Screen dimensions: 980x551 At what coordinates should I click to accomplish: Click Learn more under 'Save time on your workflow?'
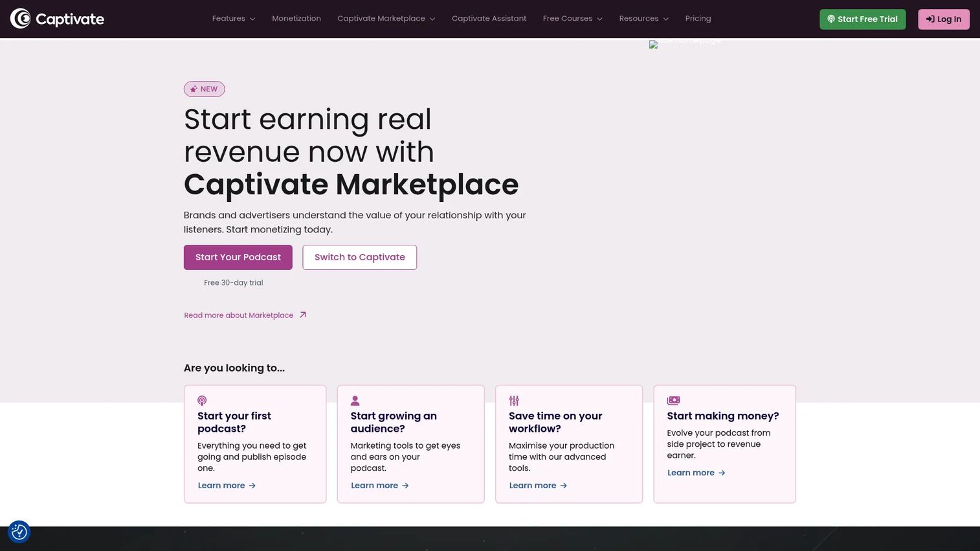pos(538,486)
